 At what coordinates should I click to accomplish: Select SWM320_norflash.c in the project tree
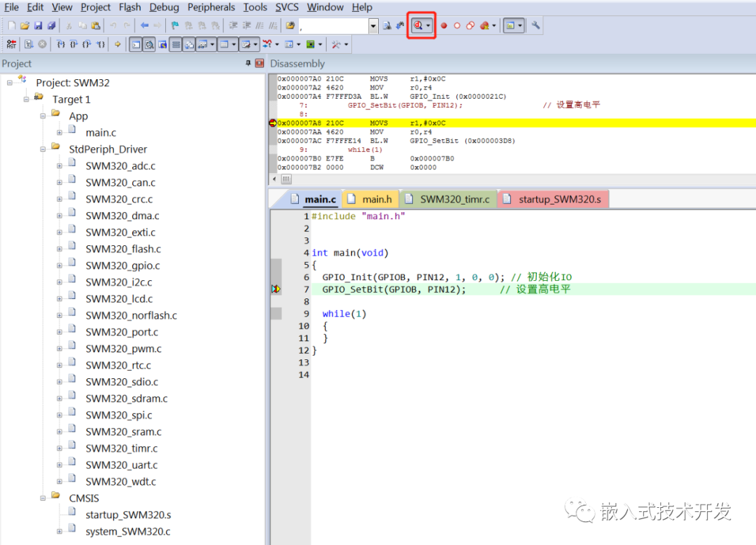(131, 315)
